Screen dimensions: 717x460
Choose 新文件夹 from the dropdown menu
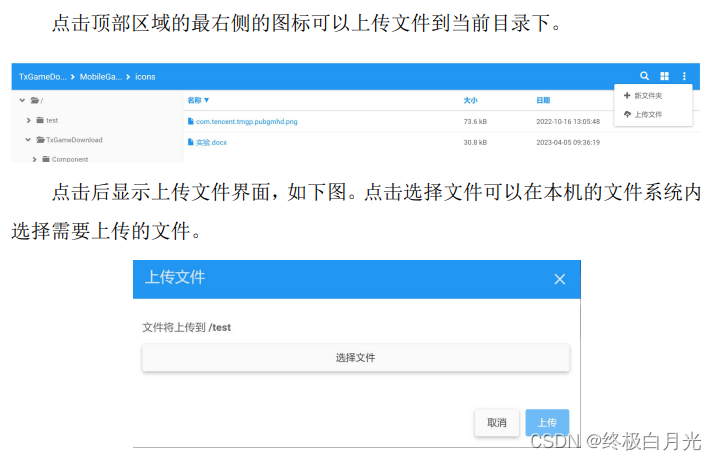tap(643, 96)
